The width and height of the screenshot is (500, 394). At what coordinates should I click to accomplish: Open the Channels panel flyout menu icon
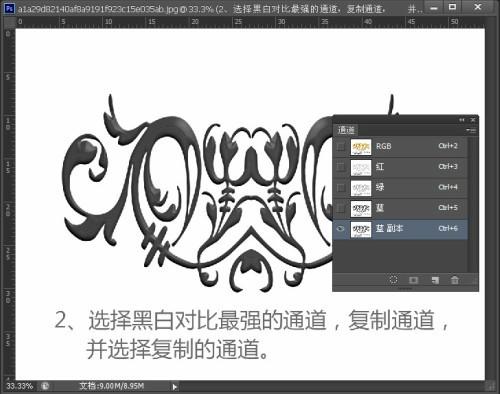point(471,130)
